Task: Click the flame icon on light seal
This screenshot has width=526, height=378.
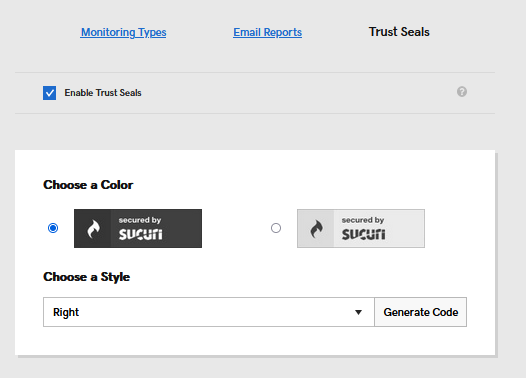Action: (x=316, y=229)
